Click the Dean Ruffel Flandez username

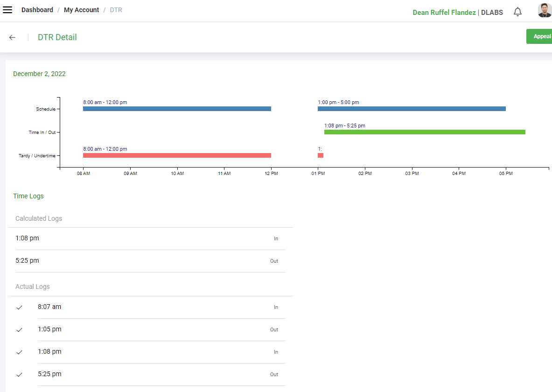tap(444, 13)
